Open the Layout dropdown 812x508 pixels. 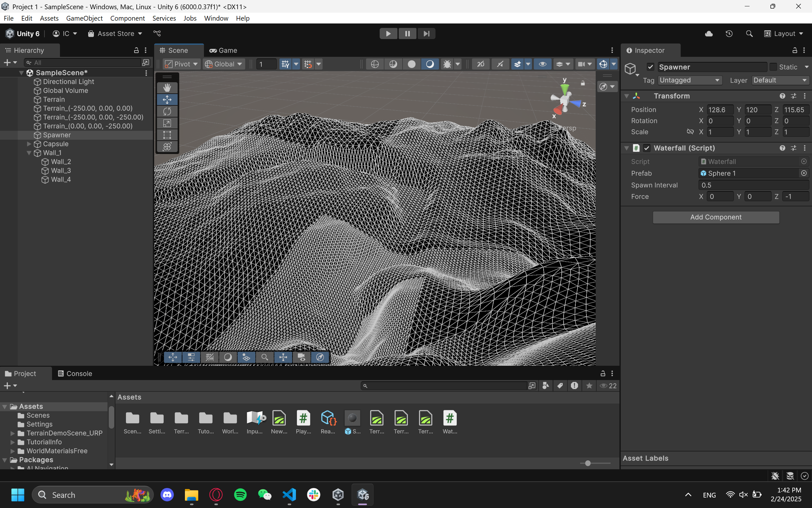784,34
